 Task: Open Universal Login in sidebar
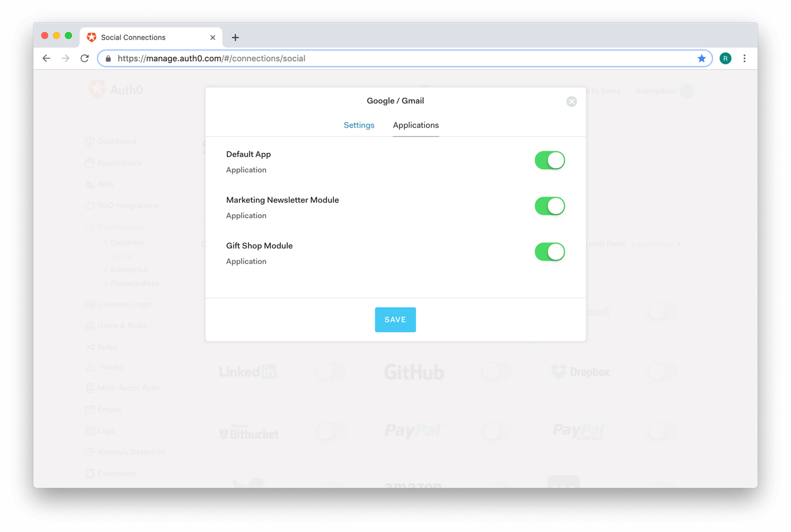point(119,304)
